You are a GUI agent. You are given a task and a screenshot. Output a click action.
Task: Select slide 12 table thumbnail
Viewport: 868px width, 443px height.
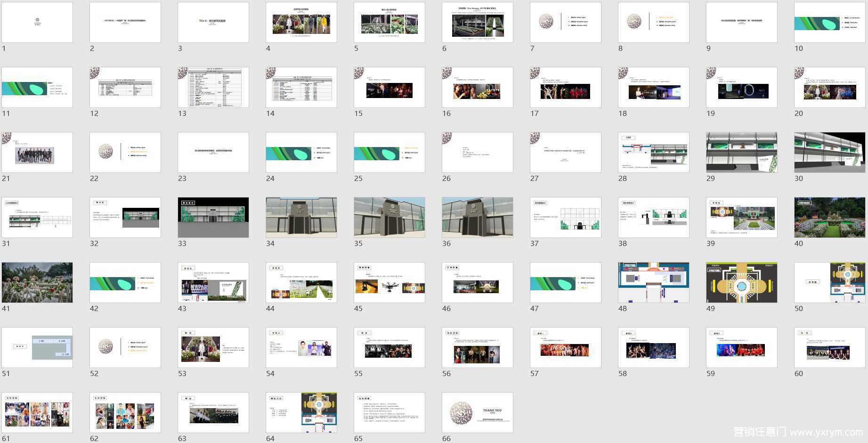[x=125, y=87]
